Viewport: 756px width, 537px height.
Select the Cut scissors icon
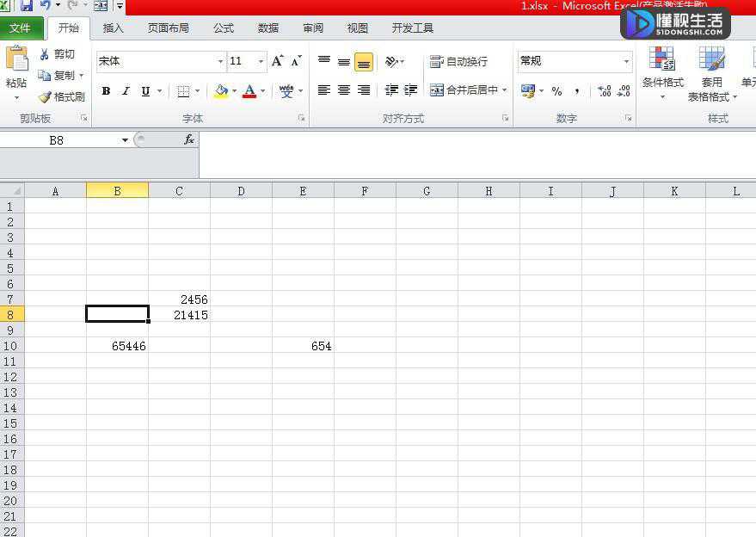click(45, 54)
